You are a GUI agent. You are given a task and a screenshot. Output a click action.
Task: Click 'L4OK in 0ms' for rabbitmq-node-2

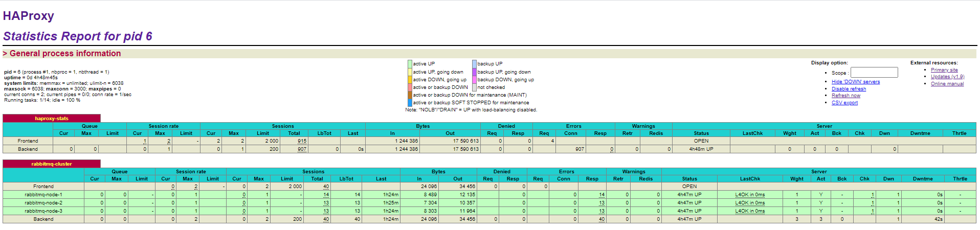[750, 203]
